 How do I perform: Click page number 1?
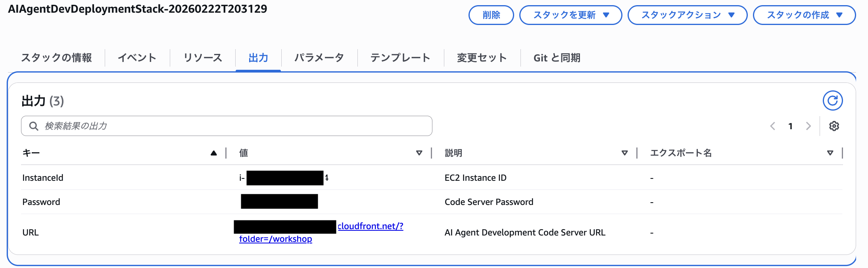click(x=790, y=126)
